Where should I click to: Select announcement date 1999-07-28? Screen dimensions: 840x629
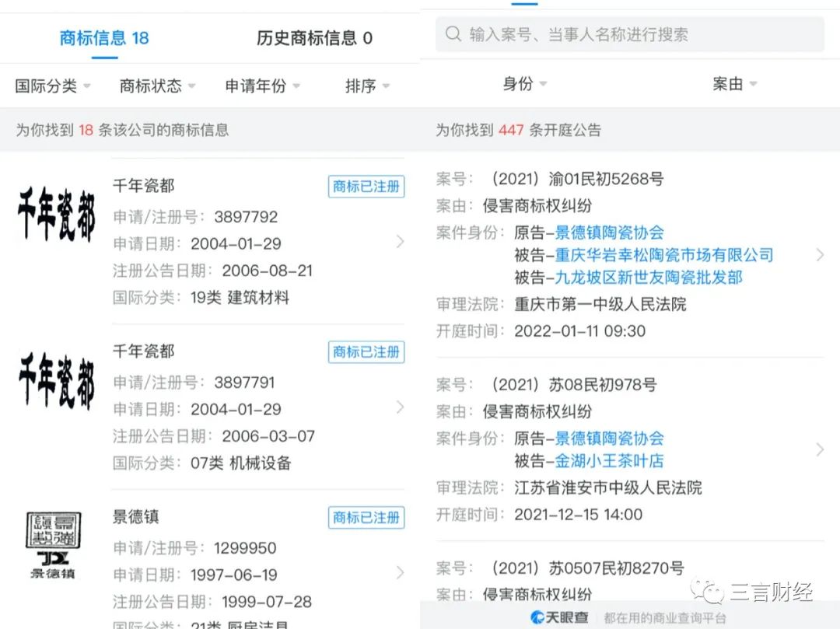click(267, 601)
